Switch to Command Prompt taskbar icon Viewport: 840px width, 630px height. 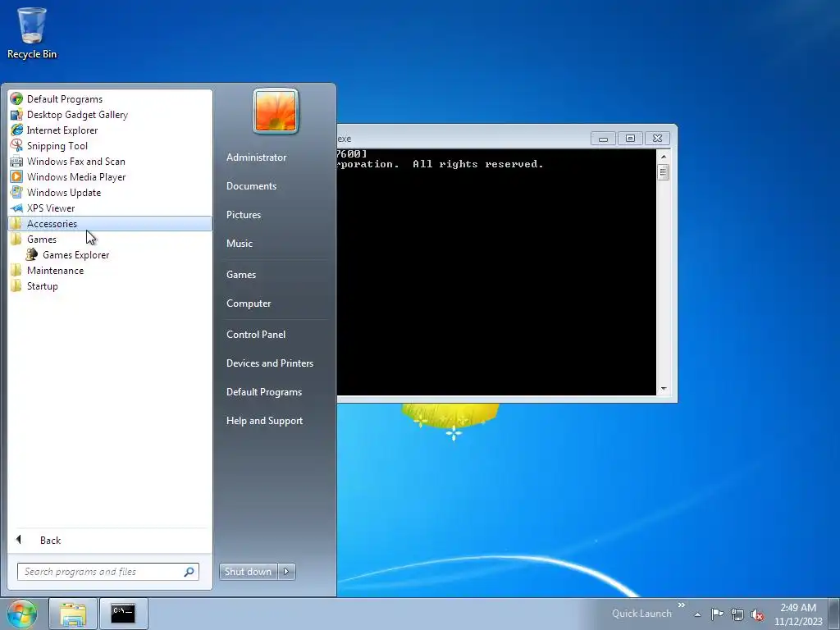[123, 614]
